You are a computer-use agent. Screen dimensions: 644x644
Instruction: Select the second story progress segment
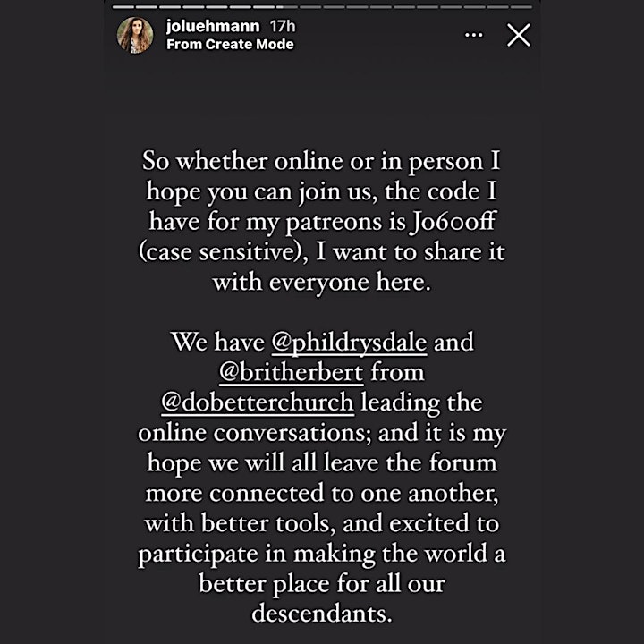[x=147, y=7]
